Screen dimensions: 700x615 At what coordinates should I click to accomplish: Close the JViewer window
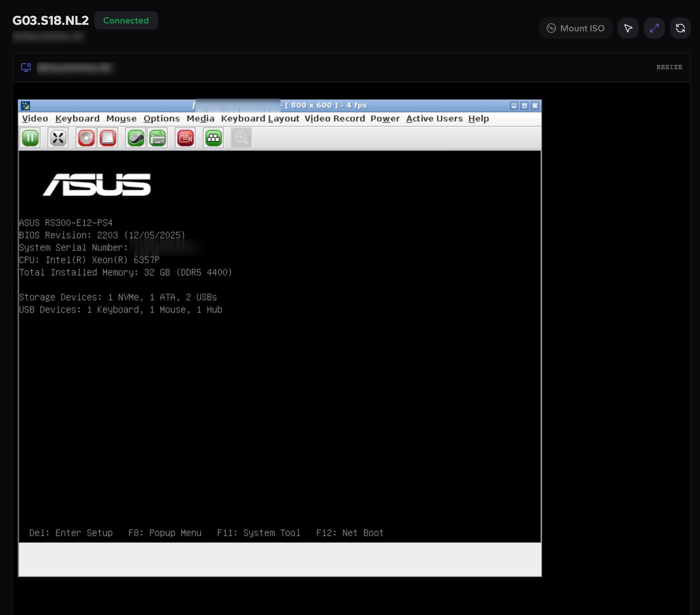pos(535,105)
